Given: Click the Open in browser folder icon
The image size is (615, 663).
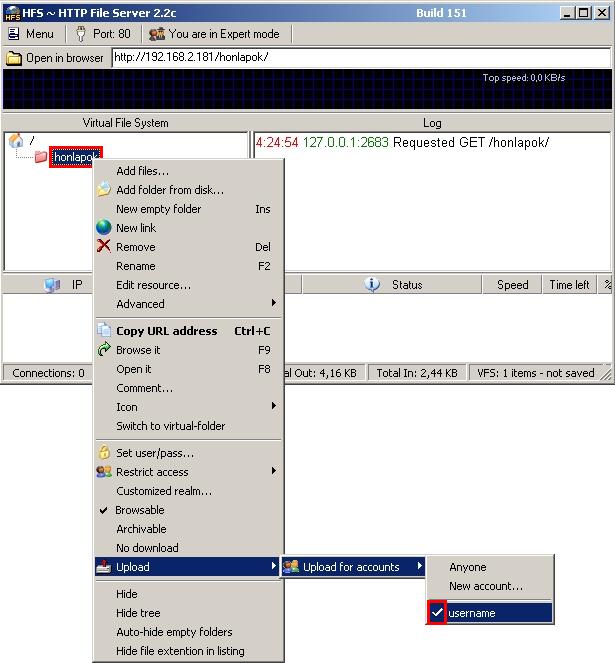Looking at the screenshot, I should pyautogui.click(x=14, y=58).
